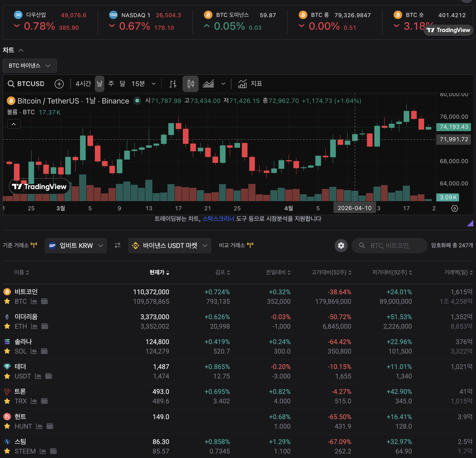
Task: Expand the chart style chevron dropdown
Action: [223, 84]
